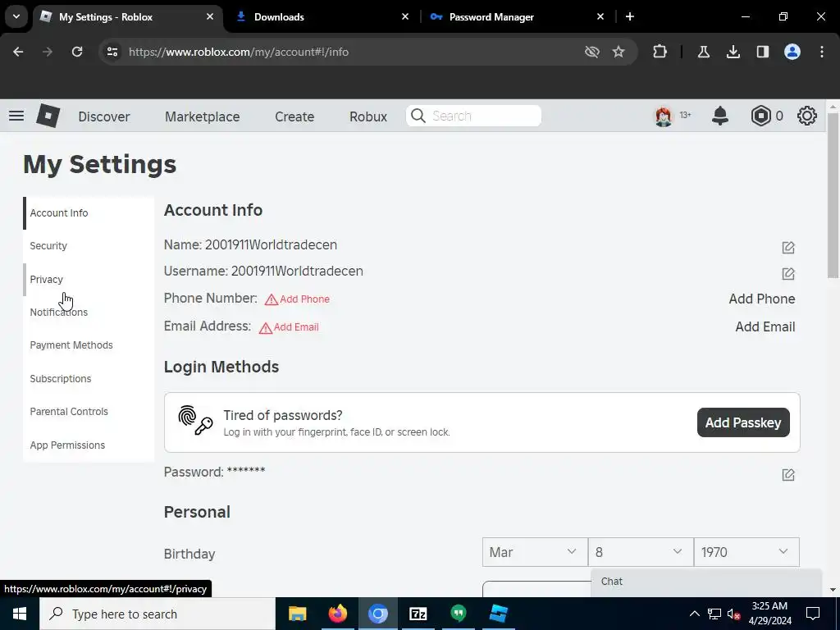Click the right-side Add Phone button
The height and width of the screenshot is (630, 840).
(762, 299)
